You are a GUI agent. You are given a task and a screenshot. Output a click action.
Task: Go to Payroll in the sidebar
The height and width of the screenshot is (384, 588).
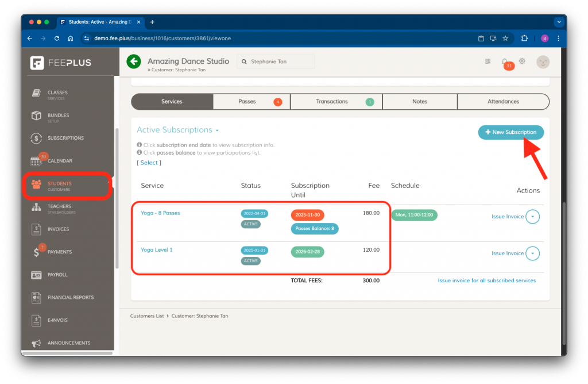click(x=59, y=275)
